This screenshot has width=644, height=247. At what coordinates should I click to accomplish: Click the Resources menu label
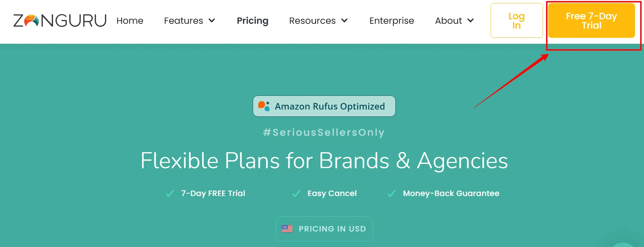coord(312,21)
